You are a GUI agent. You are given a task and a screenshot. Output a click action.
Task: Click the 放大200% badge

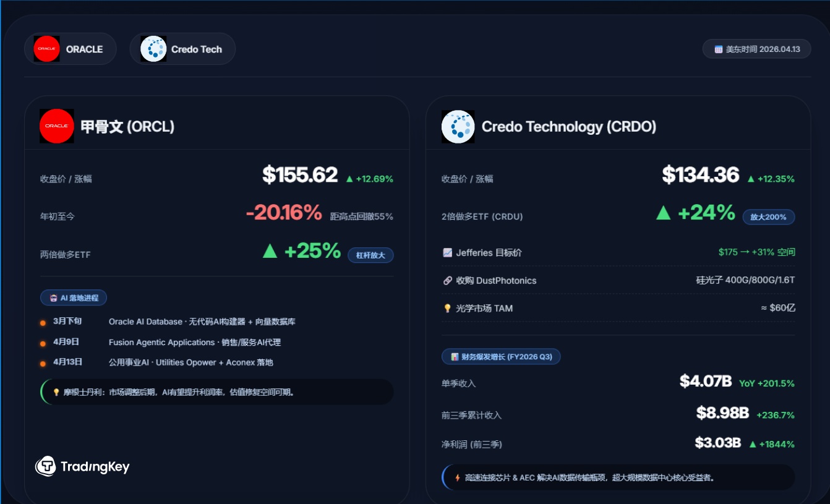[x=768, y=217]
